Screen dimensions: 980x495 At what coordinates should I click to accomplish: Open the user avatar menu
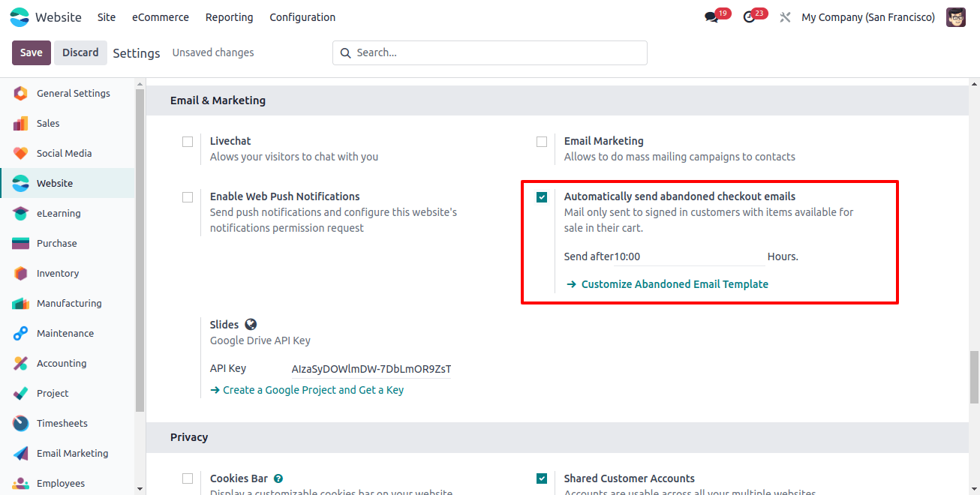(x=956, y=17)
